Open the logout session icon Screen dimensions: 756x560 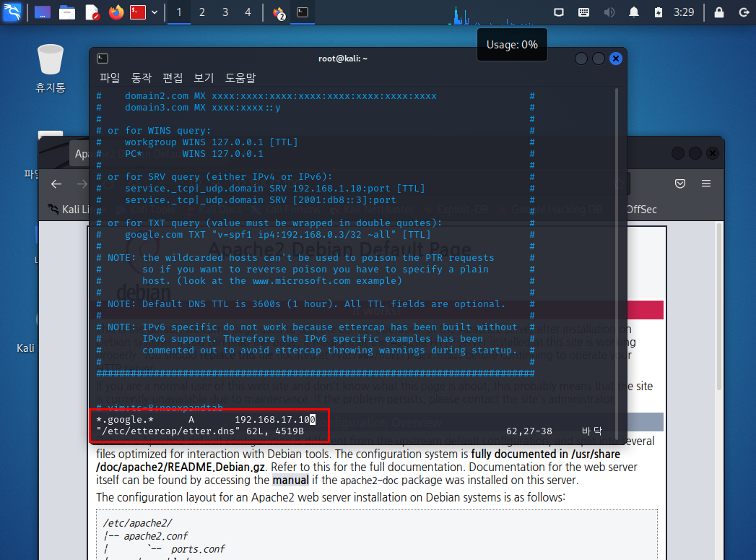click(744, 12)
